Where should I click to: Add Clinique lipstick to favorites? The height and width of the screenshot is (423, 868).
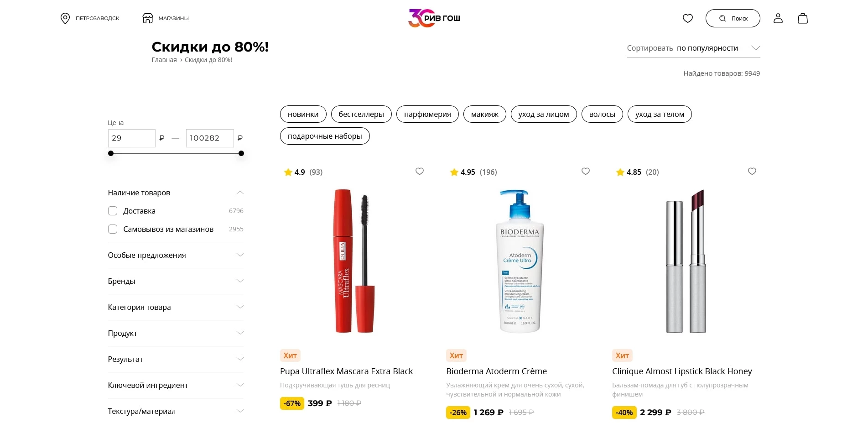point(752,171)
